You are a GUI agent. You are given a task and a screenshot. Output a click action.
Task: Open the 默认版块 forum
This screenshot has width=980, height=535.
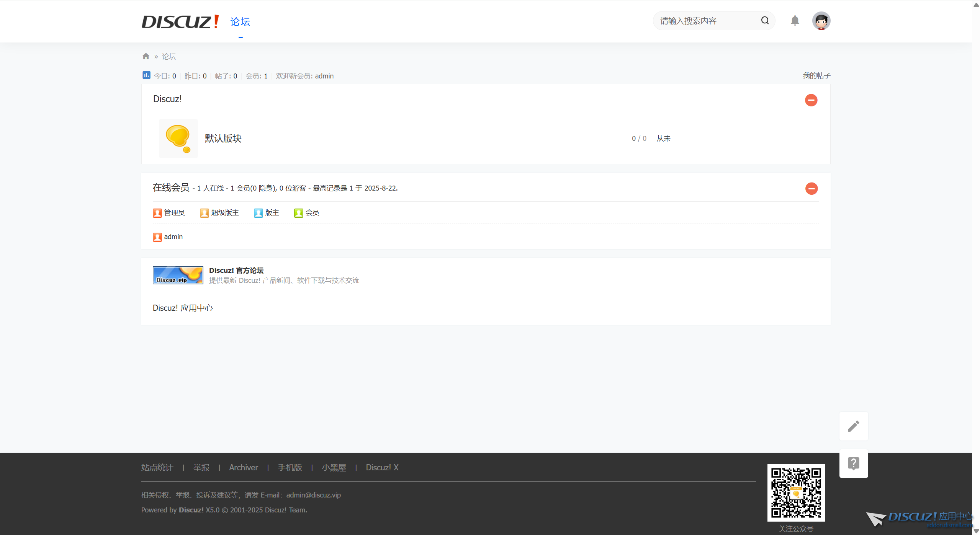tap(223, 139)
